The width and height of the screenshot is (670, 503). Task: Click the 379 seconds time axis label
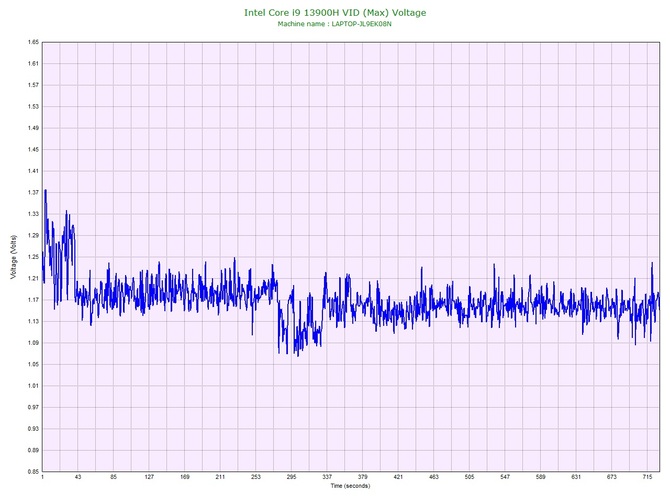pos(363,477)
